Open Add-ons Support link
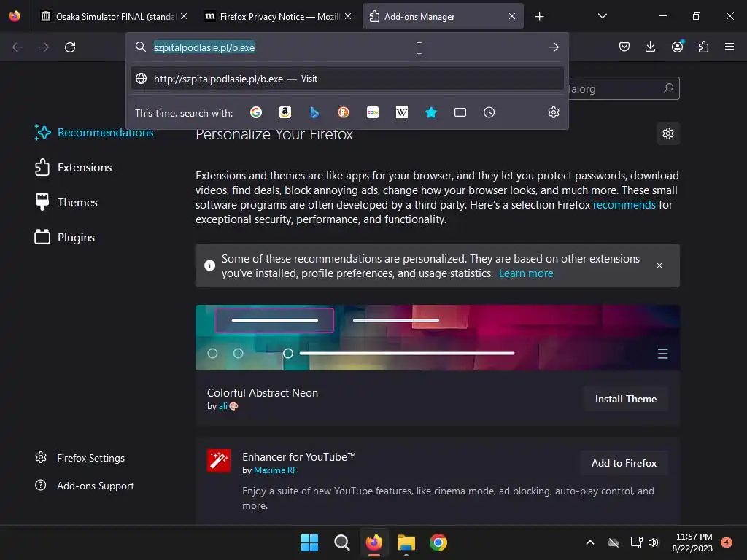The height and width of the screenshot is (560, 747). [85, 486]
